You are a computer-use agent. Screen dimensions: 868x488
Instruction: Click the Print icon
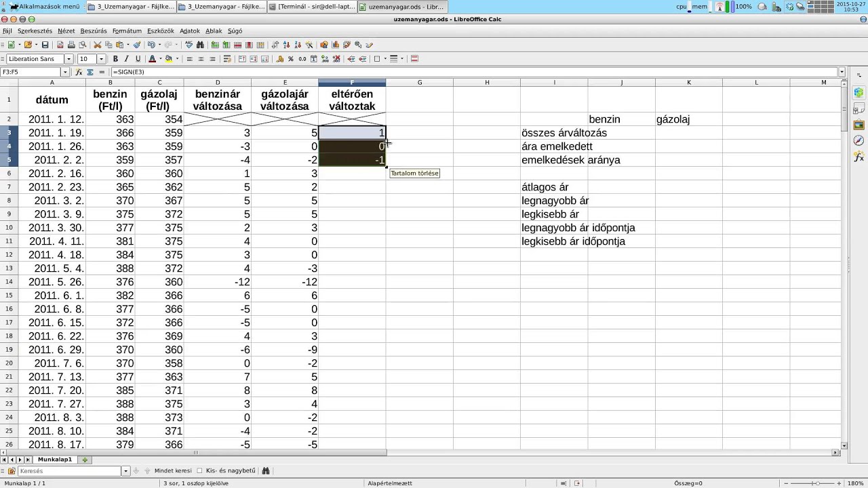coord(71,45)
